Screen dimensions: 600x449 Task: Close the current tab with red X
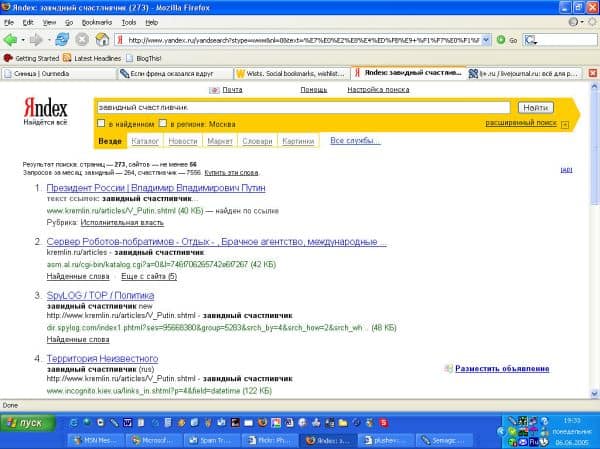[592, 73]
